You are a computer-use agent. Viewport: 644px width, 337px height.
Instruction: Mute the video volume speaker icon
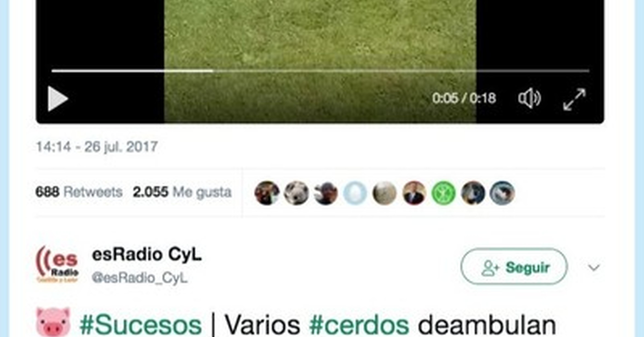click(x=529, y=98)
